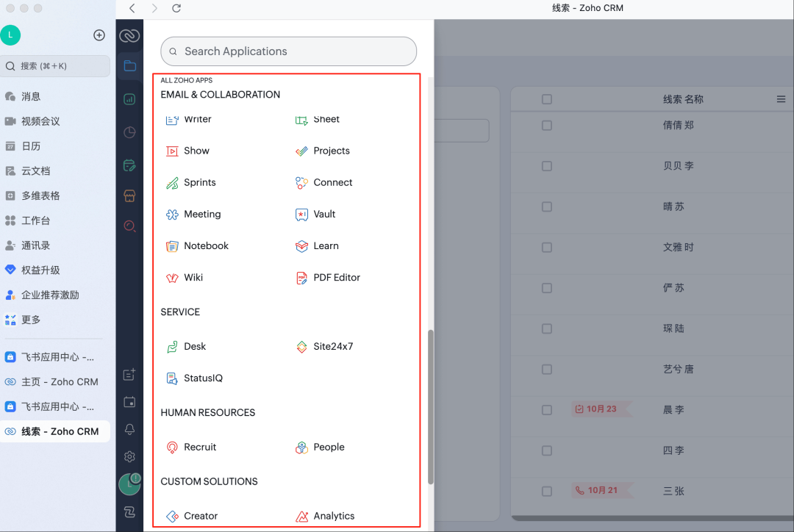Check the box for lead 倩倩 郑

pyautogui.click(x=547, y=126)
